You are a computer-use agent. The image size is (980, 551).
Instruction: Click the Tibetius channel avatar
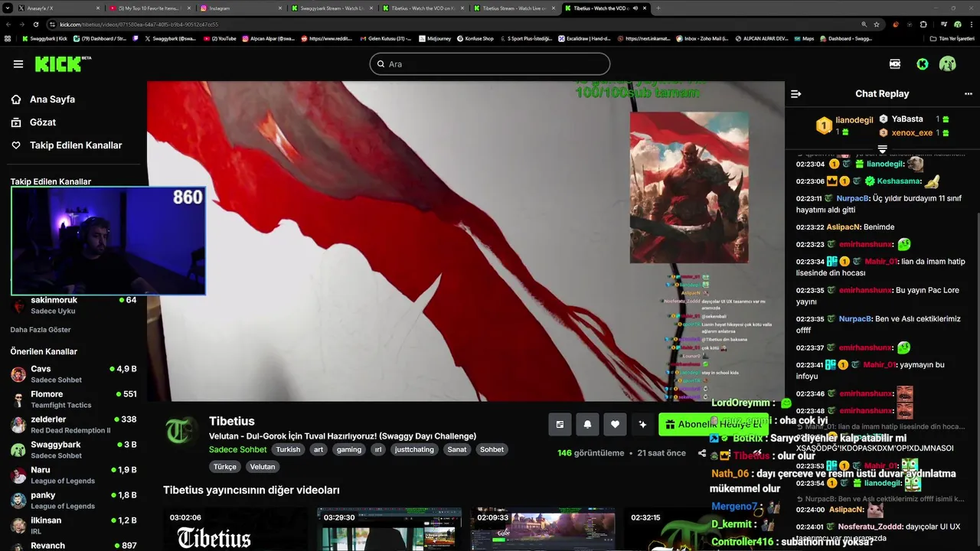(181, 432)
